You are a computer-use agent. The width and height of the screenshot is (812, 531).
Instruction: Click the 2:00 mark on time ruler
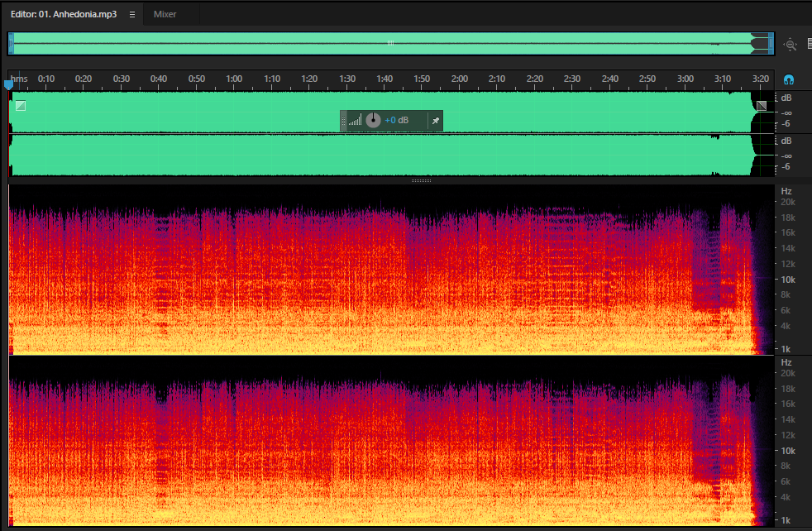[460, 79]
